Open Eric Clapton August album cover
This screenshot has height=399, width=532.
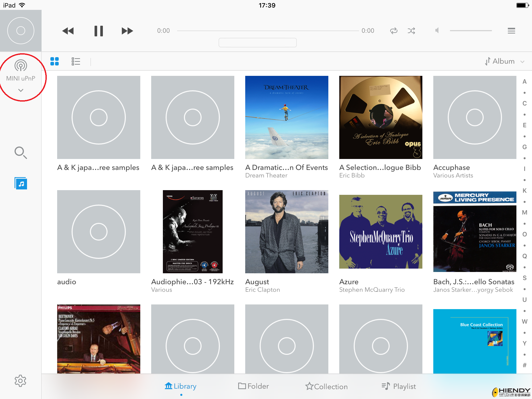[287, 232]
